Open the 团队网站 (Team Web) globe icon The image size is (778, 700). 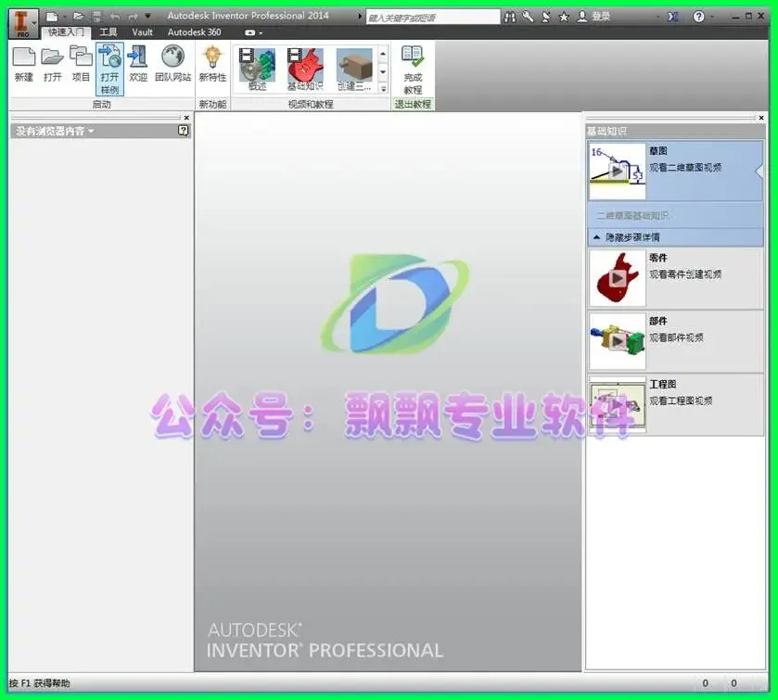(172, 65)
